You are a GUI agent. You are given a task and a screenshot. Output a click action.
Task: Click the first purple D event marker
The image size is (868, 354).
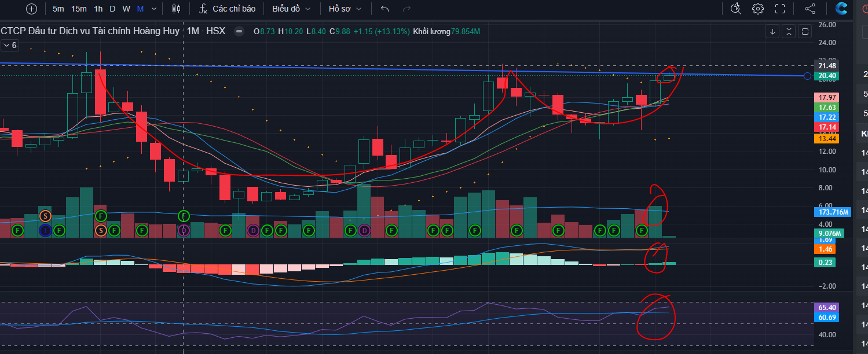tap(184, 231)
